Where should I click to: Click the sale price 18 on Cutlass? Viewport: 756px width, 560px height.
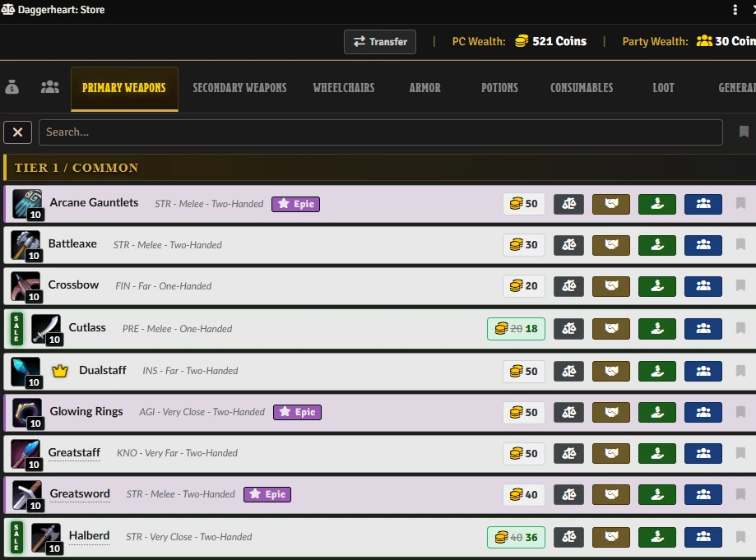[531, 329]
